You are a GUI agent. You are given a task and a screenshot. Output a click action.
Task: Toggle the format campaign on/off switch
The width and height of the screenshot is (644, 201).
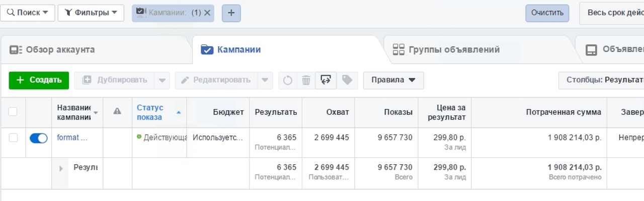pos(39,138)
